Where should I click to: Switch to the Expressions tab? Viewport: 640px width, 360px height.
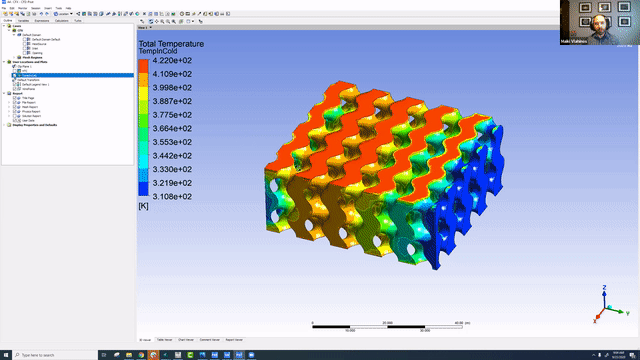point(42,20)
